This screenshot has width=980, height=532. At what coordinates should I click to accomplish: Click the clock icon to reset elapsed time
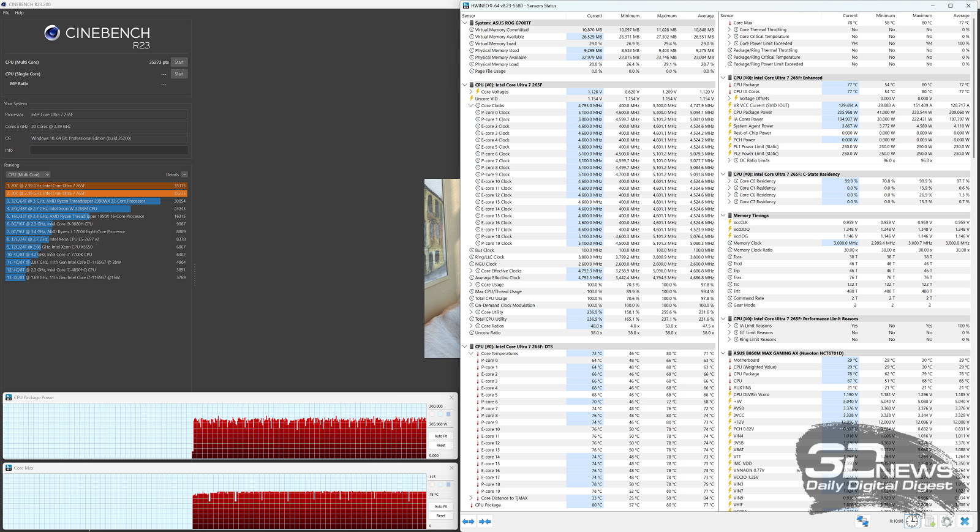click(912, 521)
